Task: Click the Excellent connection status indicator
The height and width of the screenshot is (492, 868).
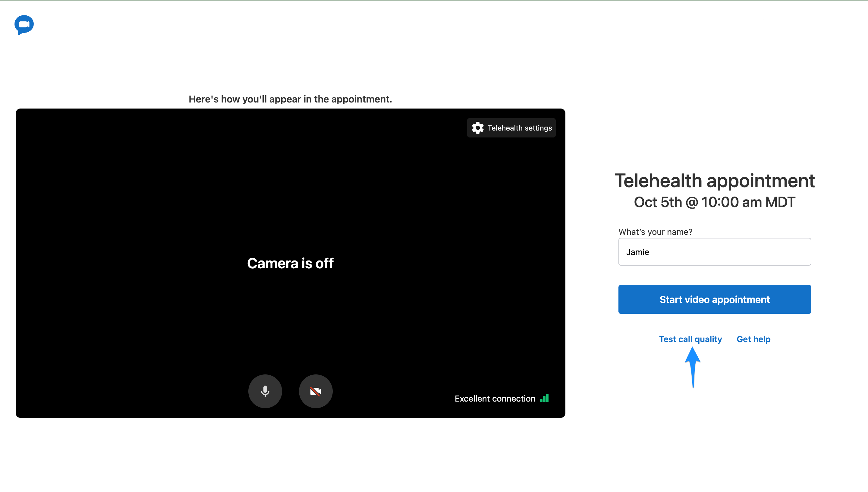Action: tap(495, 399)
